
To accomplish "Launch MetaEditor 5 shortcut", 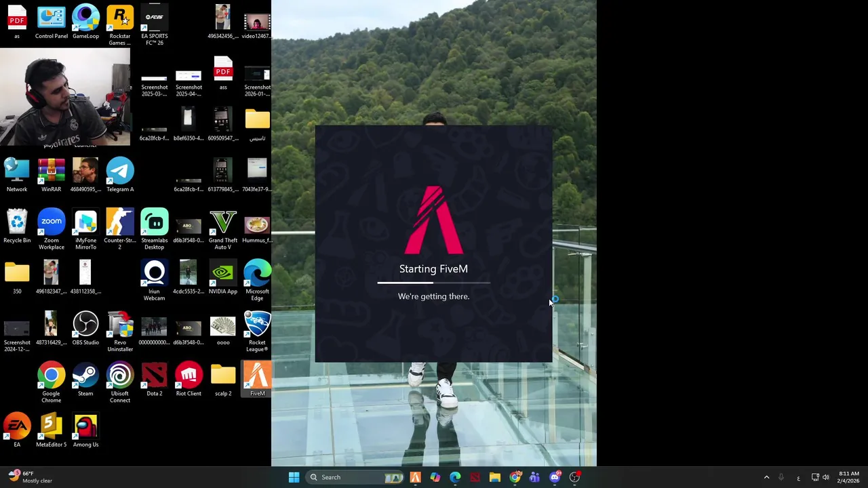I will pos(52,430).
